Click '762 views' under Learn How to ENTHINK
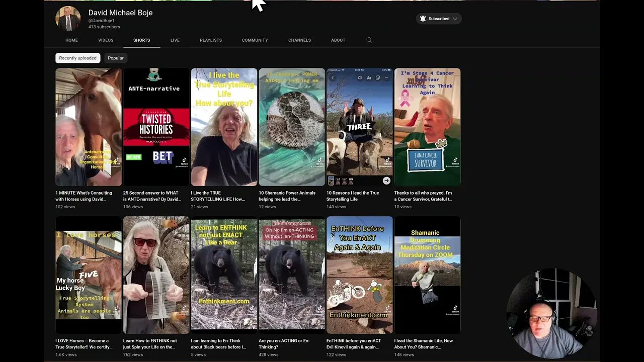The height and width of the screenshot is (362, 644). [133, 354]
